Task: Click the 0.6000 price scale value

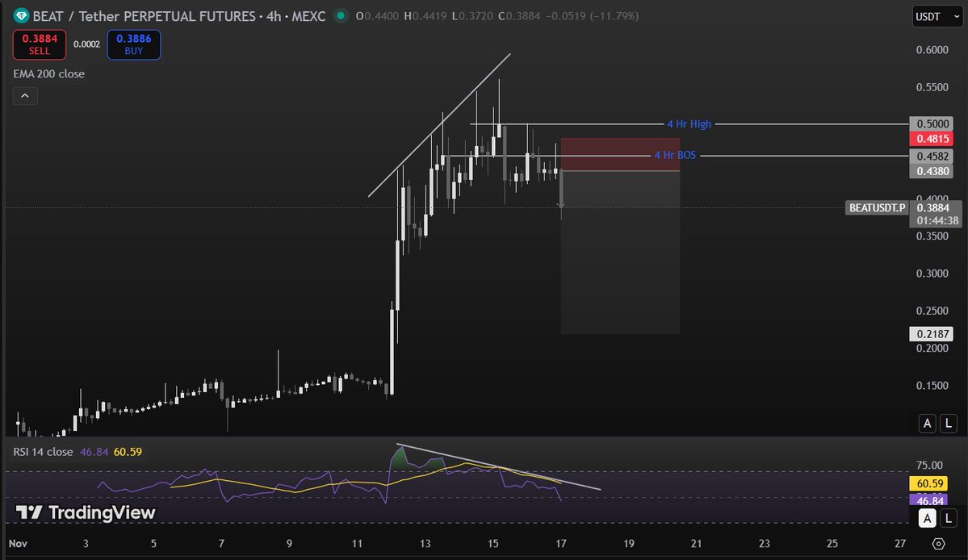Action: pyautogui.click(x=932, y=50)
